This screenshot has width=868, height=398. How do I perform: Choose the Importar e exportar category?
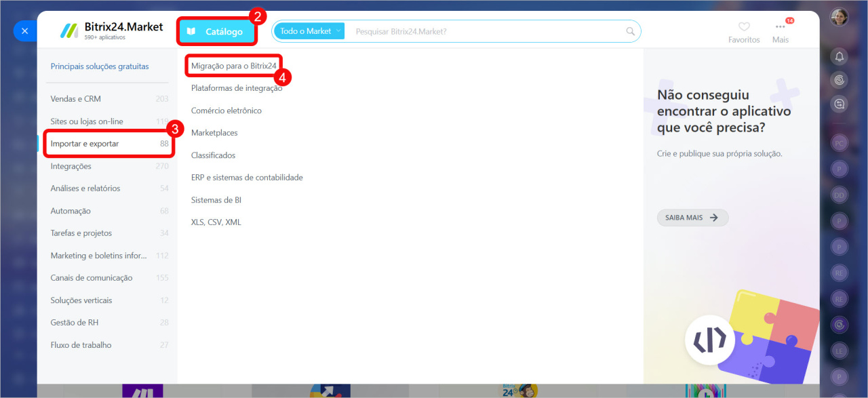[109, 144]
